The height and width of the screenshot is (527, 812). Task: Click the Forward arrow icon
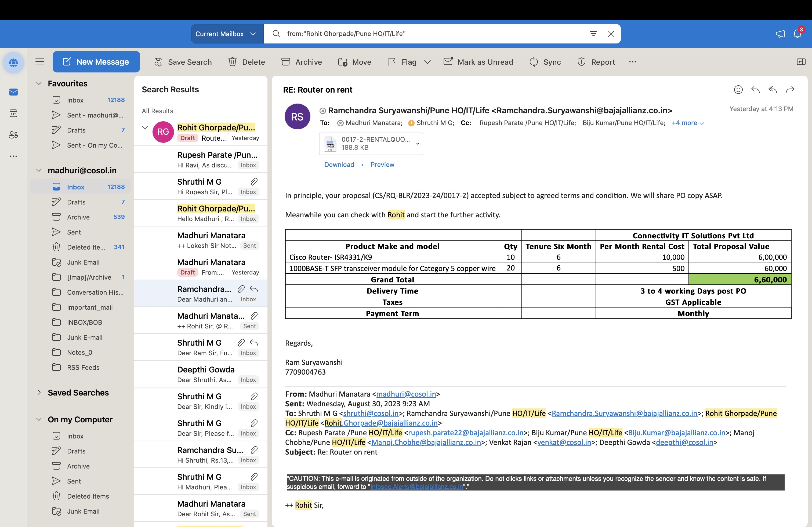(790, 90)
